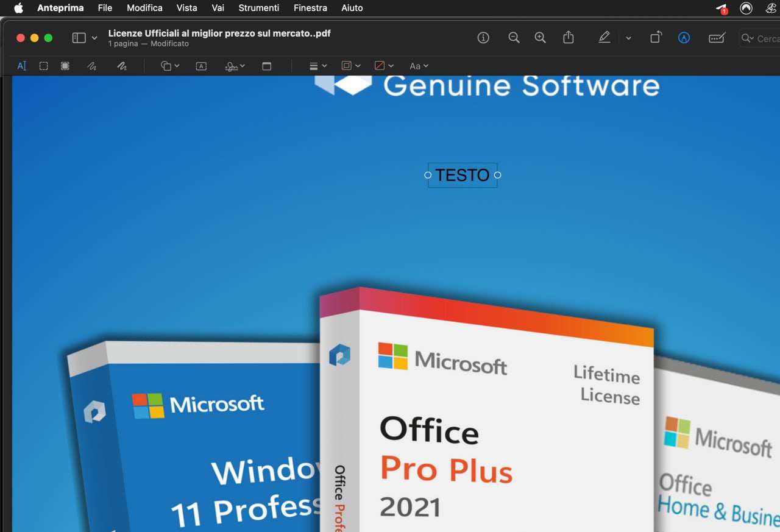The width and height of the screenshot is (780, 532).
Task: Pick the redact selection tool
Action: pos(65,66)
